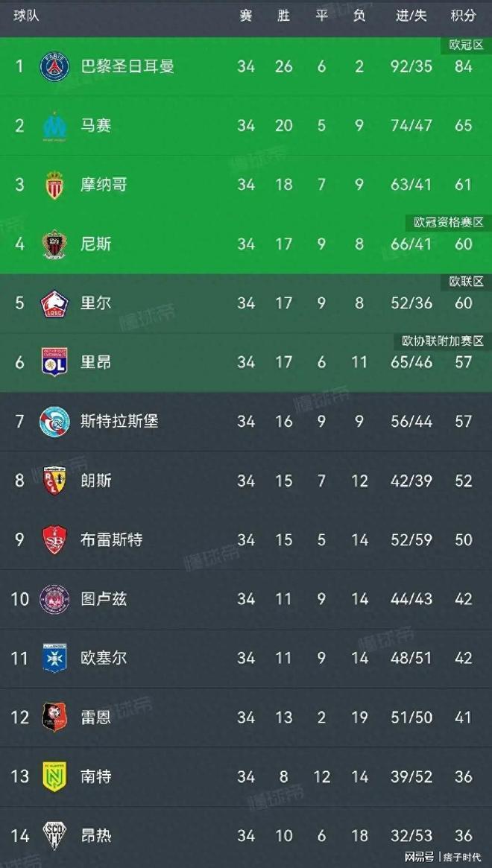Click the Brest team badge
The image size is (492, 868).
(54, 539)
